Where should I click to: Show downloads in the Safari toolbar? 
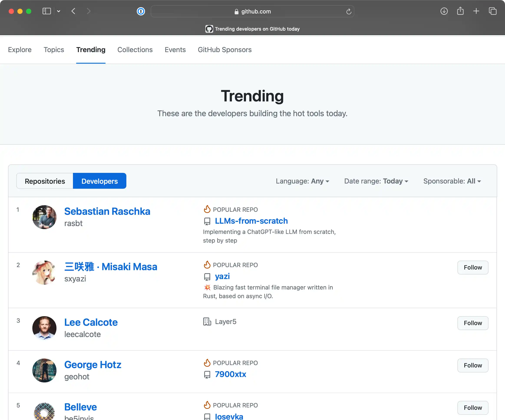click(x=444, y=11)
